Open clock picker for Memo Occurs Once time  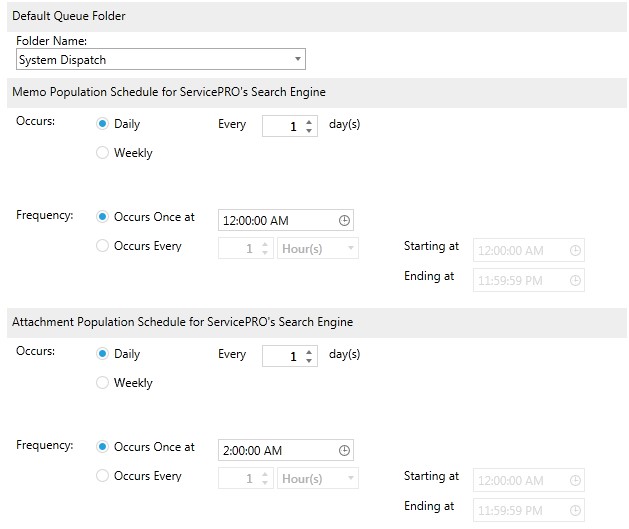click(344, 220)
